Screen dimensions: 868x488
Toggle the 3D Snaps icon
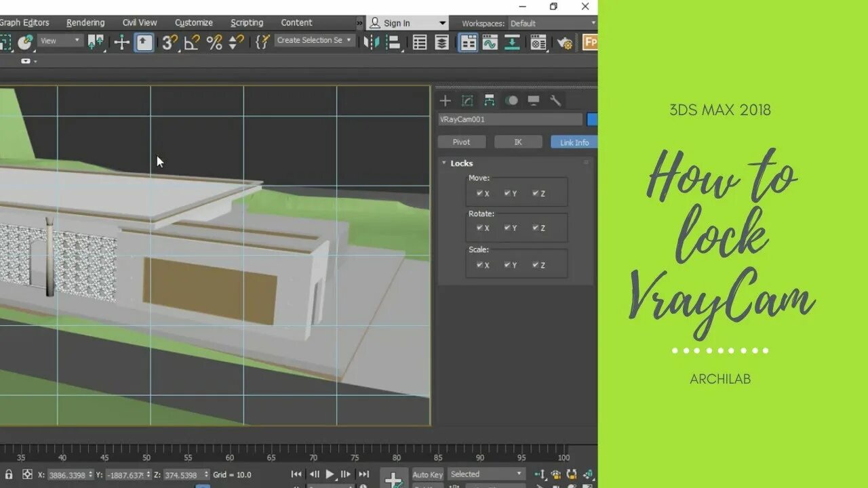click(170, 43)
